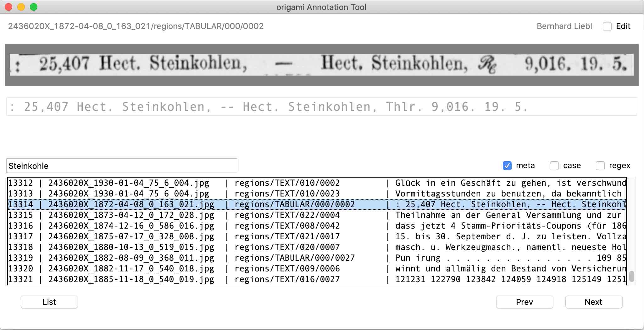Viewport: 644px width, 330px height.
Task: Select highlighted row 13314
Action: pos(317,204)
